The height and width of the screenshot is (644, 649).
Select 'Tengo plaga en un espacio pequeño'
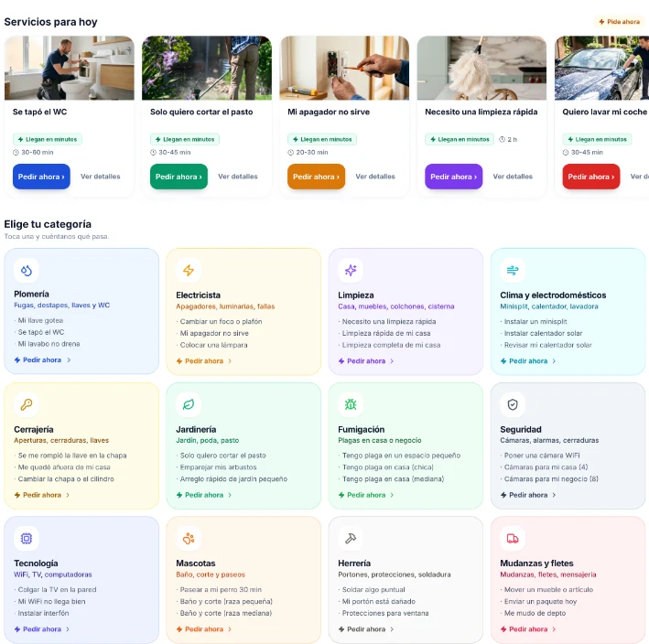(401, 456)
